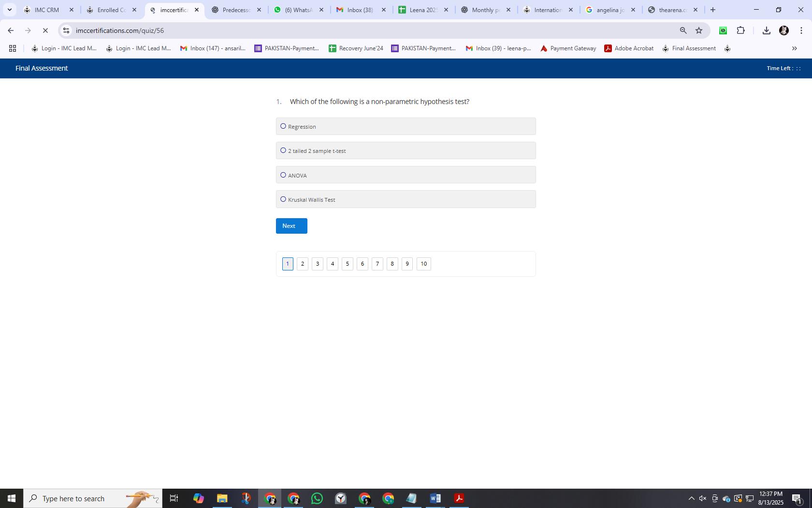Open the tab search dropdown arrow
This screenshot has height=508, width=812.
[9, 10]
